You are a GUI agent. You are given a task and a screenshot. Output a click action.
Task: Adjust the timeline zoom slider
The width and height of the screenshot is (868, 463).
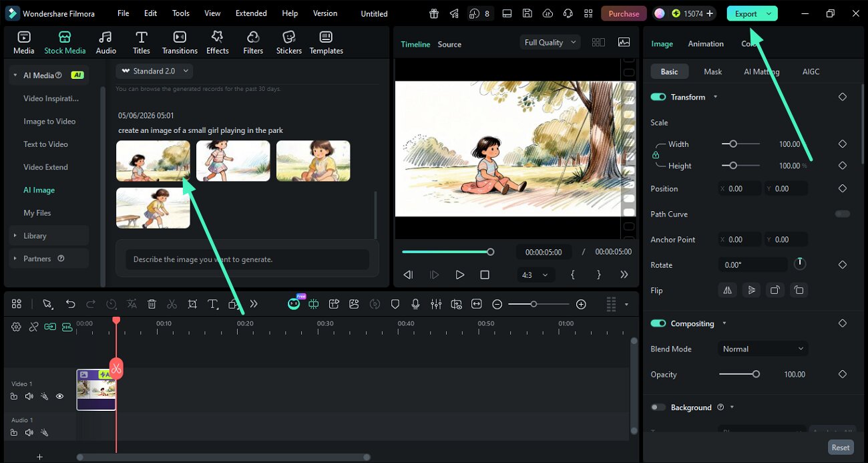click(538, 304)
